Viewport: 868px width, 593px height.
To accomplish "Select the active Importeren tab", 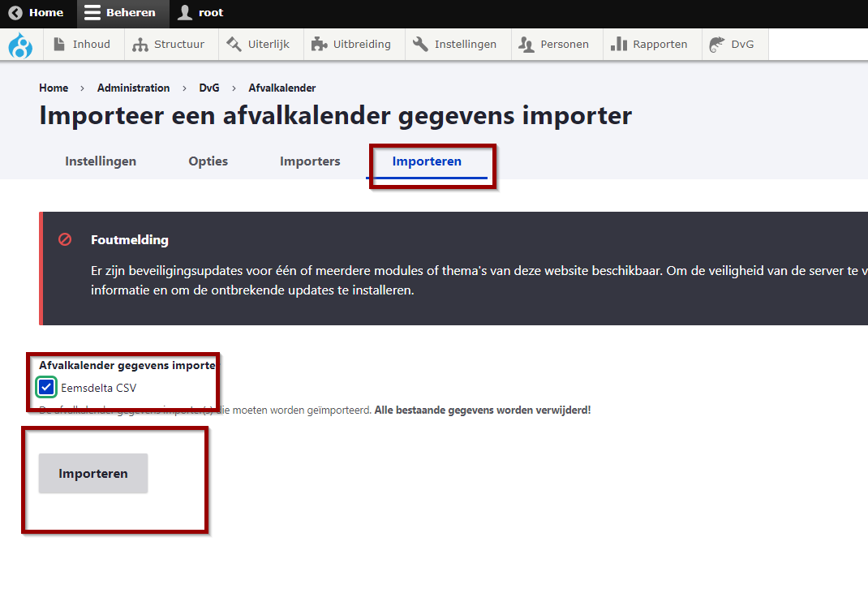I will (427, 161).
